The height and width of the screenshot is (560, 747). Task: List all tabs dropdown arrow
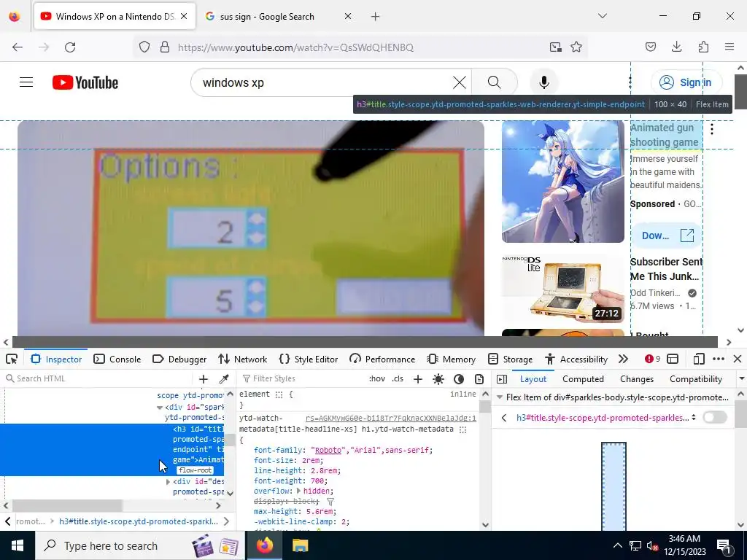pos(603,16)
